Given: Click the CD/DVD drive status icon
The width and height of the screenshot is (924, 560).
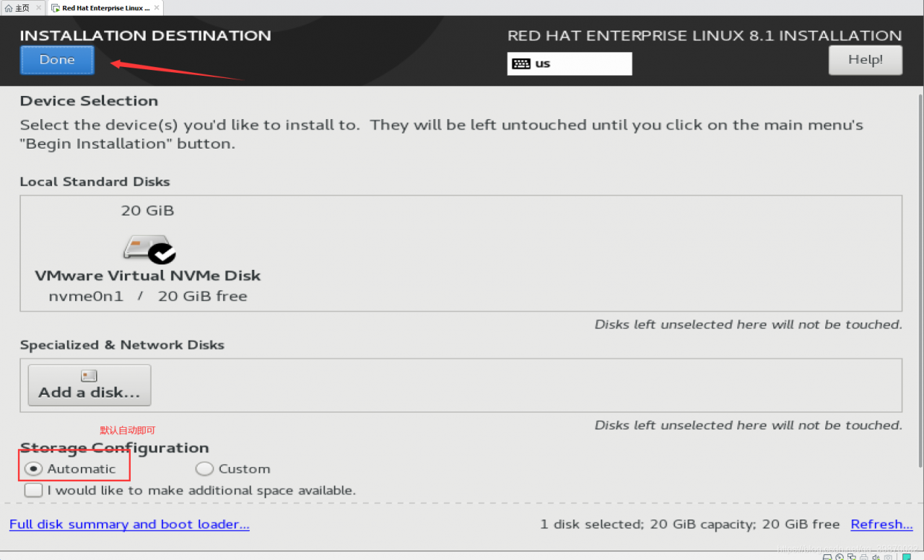Looking at the screenshot, I should (x=840, y=557).
